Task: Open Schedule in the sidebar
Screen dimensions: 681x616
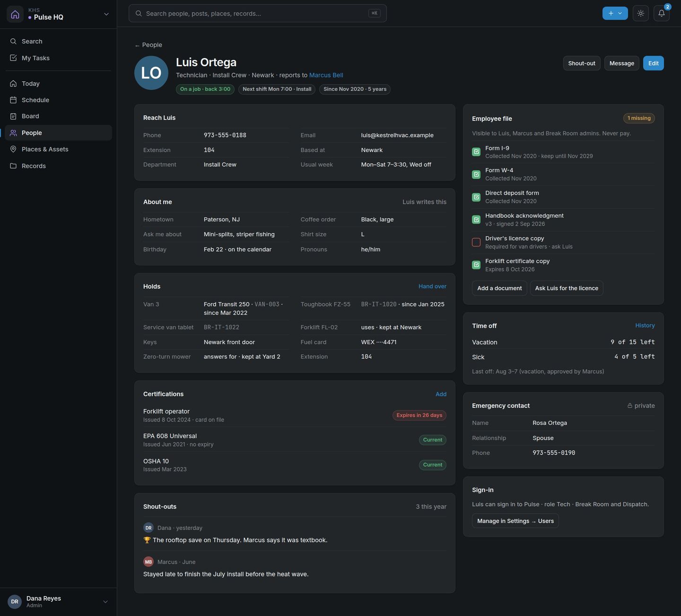Action: click(x=58, y=100)
